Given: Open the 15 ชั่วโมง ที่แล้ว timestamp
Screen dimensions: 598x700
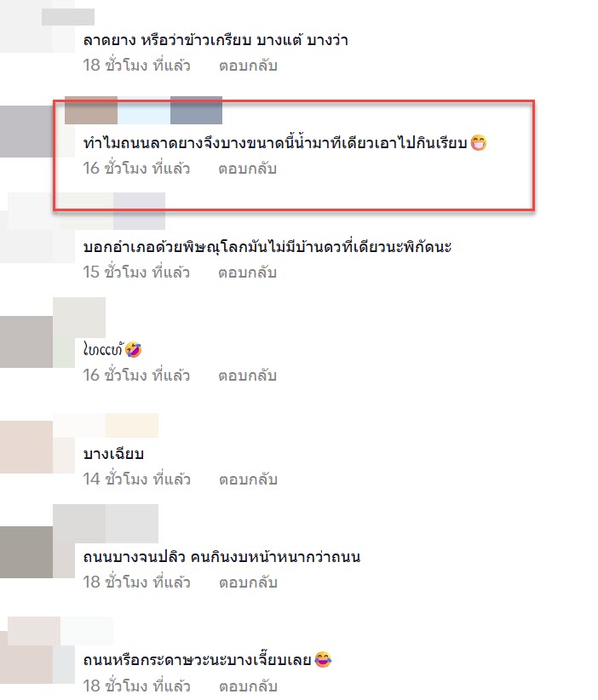Looking at the screenshot, I should 136,272.
